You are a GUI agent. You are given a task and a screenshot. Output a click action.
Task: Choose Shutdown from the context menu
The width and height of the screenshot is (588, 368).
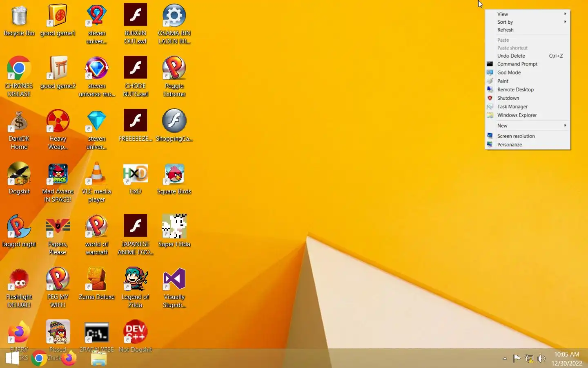coord(528,98)
